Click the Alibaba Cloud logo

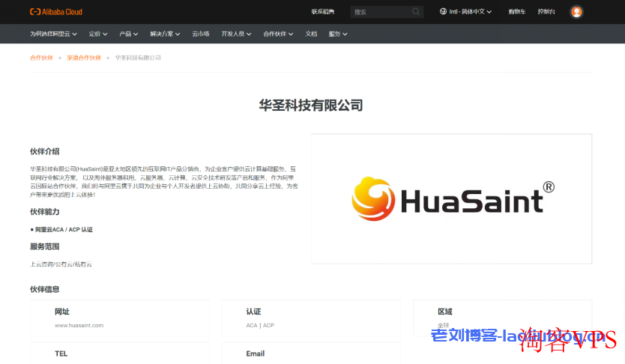[56, 12]
